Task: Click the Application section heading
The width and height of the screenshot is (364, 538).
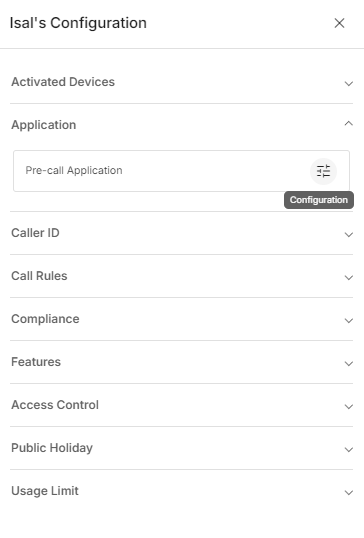Action: (44, 125)
